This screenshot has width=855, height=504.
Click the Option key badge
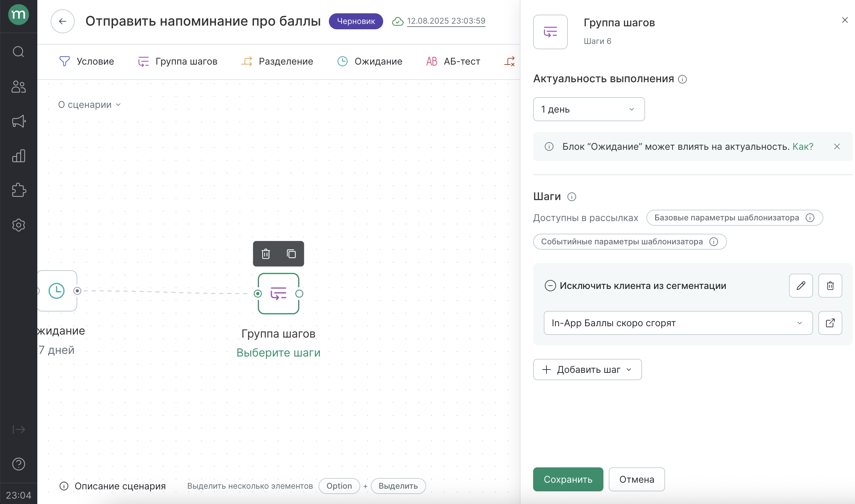pyautogui.click(x=339, y=486)
